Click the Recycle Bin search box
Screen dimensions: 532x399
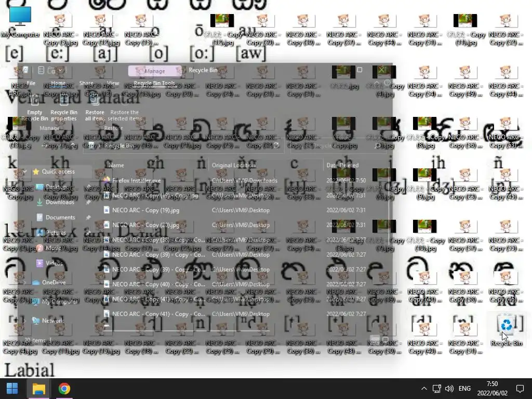click(338, 145)
